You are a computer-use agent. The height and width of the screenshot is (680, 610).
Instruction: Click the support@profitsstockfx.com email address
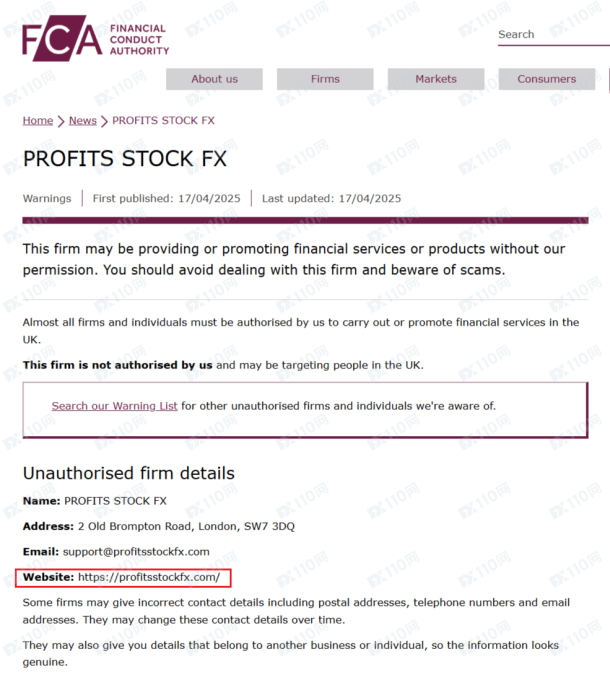(137, 551)
